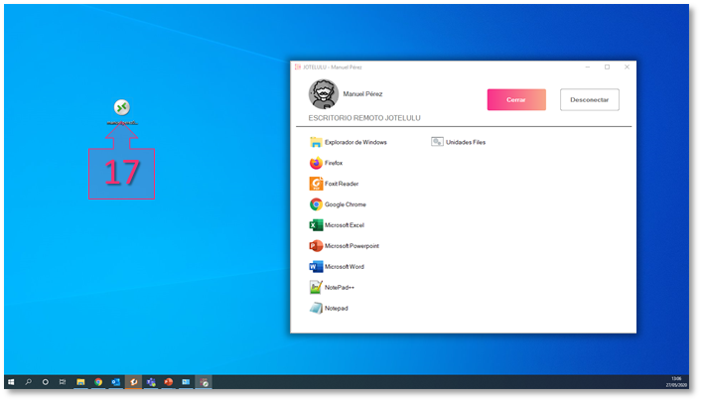Open Unidades Files icon

[x=437, y=142]
